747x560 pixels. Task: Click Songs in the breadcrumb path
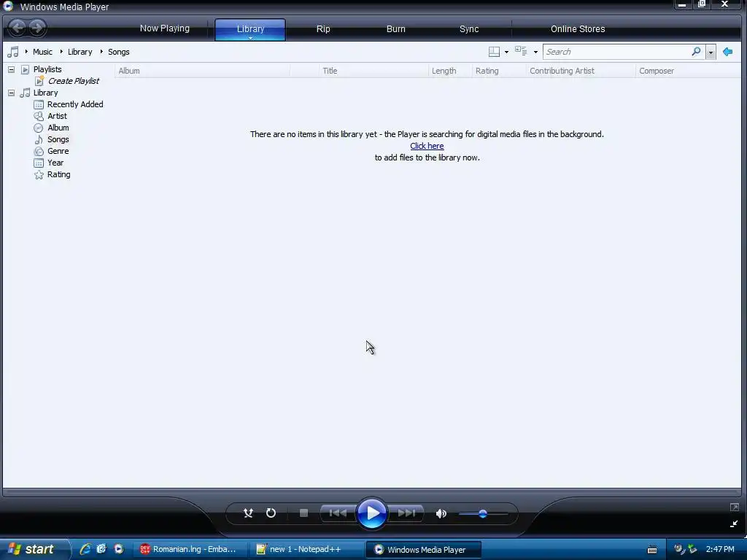click(x=119, y=52)
